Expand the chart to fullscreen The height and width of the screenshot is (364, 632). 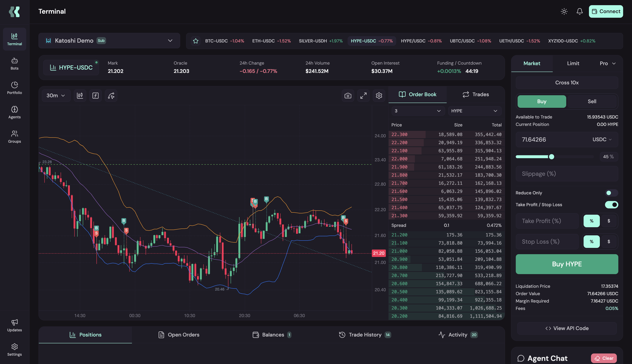coord(363,95)
